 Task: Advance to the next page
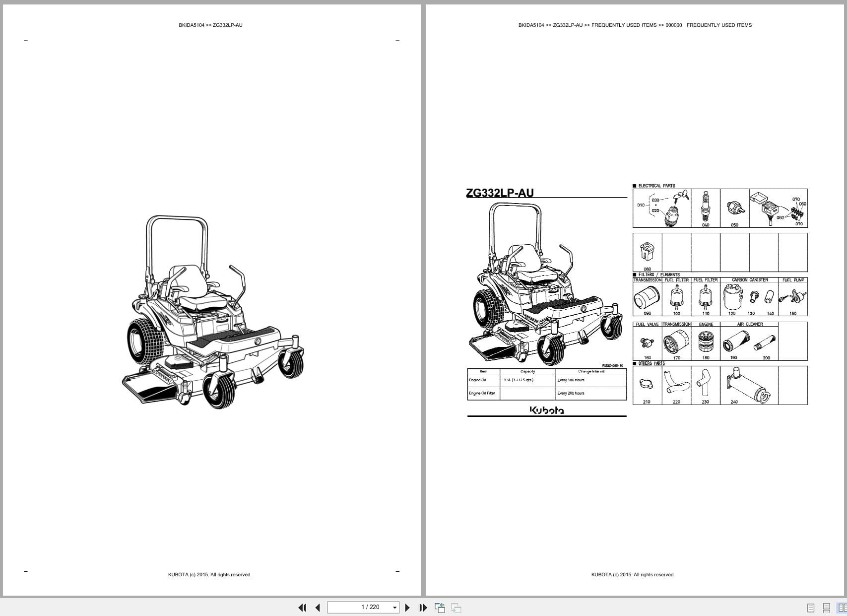coord(408,607)
